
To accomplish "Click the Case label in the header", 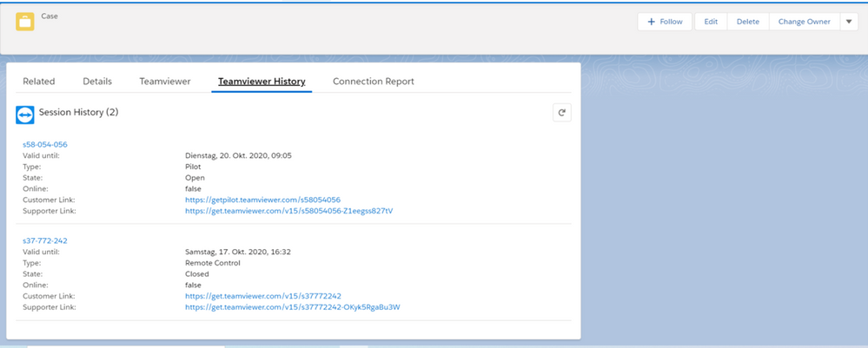I will [50, 16].
